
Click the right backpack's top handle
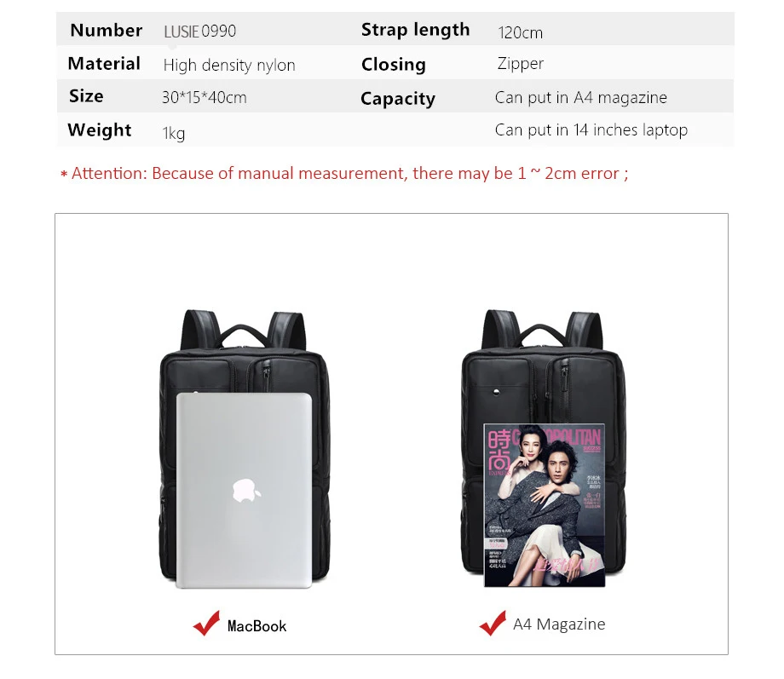543,334
